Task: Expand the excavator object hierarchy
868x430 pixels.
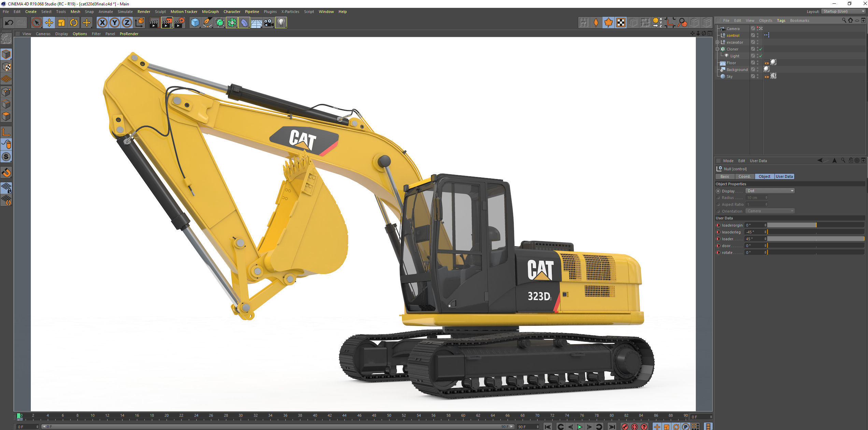Action: (717, 42)
